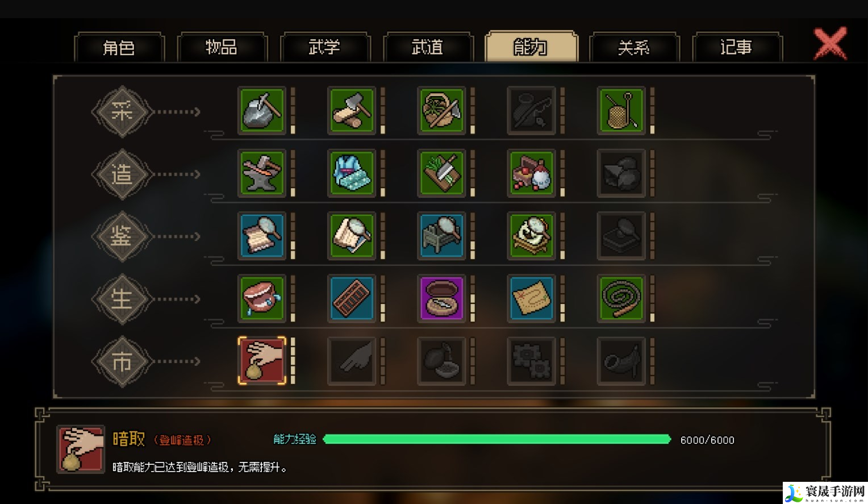The height and width of the screenshot is (504, 868).
Task: Select the coiled whip skill icon
Action: coord(621,298)
